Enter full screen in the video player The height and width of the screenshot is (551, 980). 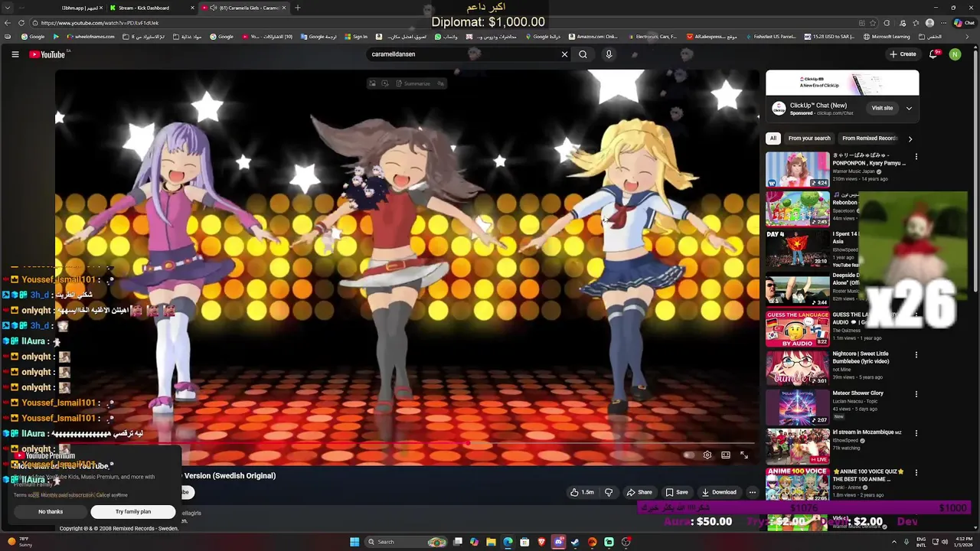pos(744,455)
